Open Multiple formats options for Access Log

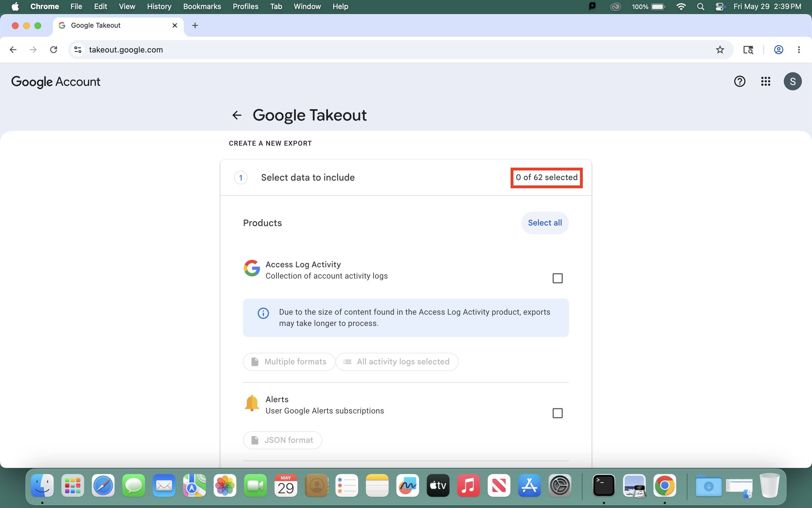[x=289, y=362]
